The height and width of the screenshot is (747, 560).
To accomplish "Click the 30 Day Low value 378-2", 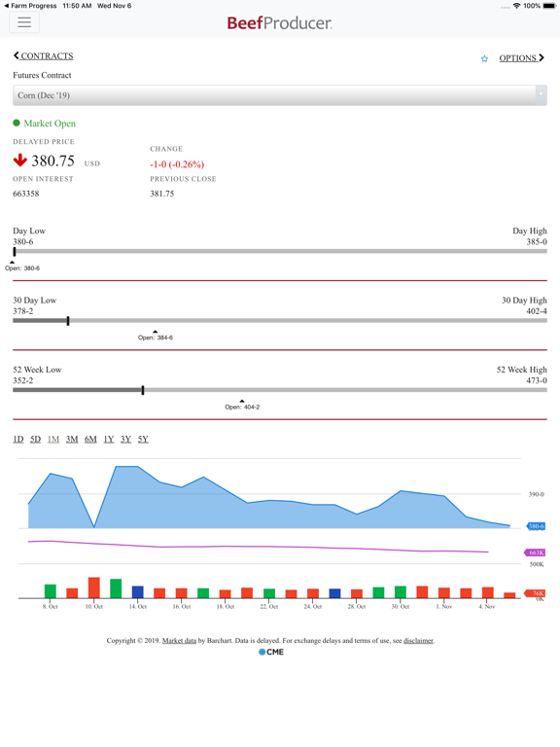I will pos(23,311).
